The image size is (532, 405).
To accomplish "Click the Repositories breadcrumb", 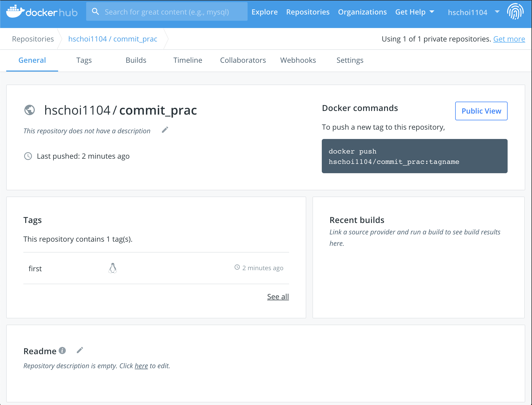I will [33, 39].
